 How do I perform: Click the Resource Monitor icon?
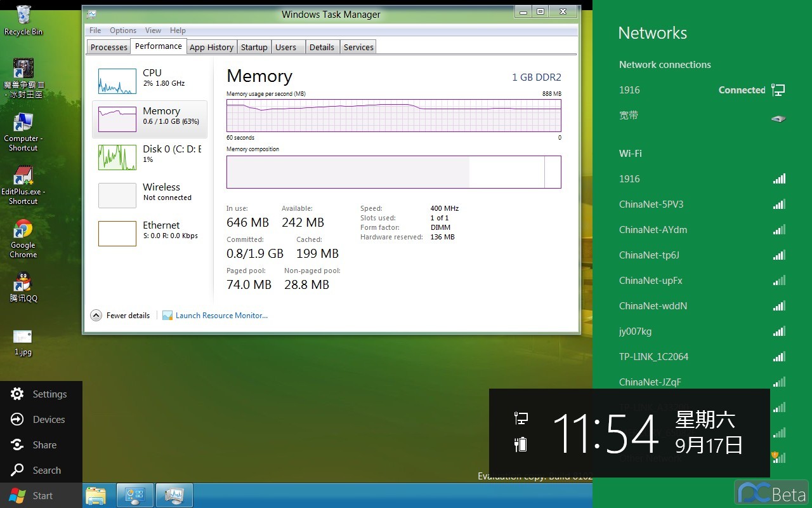pos(167,315)
